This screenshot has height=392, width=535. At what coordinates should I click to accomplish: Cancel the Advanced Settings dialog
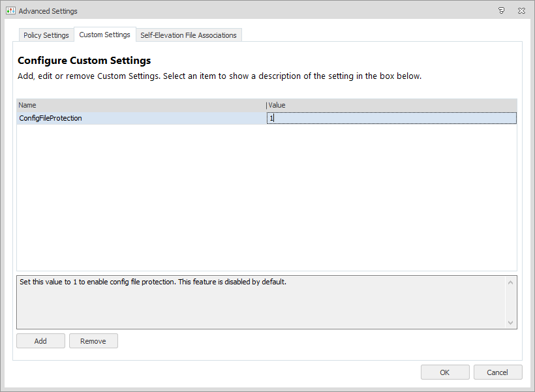point(498,372)
